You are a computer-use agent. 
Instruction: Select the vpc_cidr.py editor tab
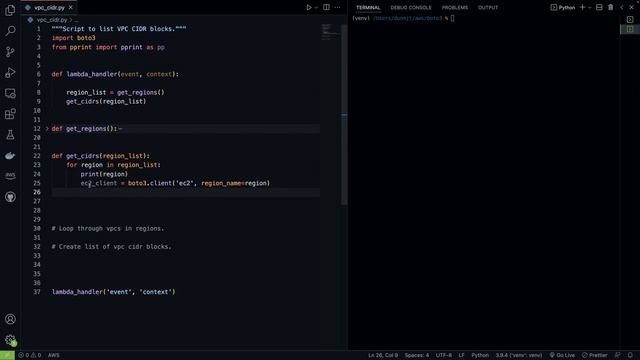49,8
